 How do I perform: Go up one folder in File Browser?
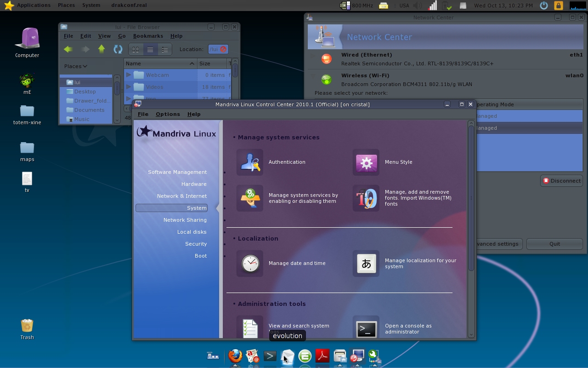[x=102, y=49]
